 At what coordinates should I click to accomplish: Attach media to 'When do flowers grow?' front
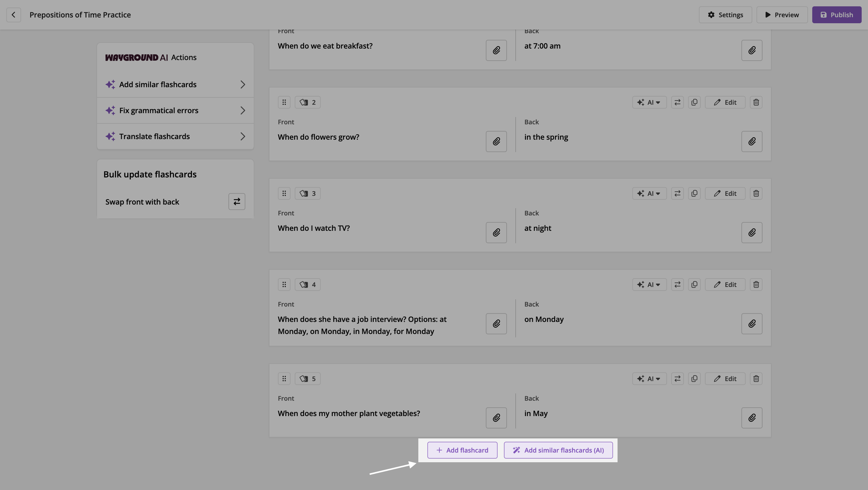(x=496, y=142)
